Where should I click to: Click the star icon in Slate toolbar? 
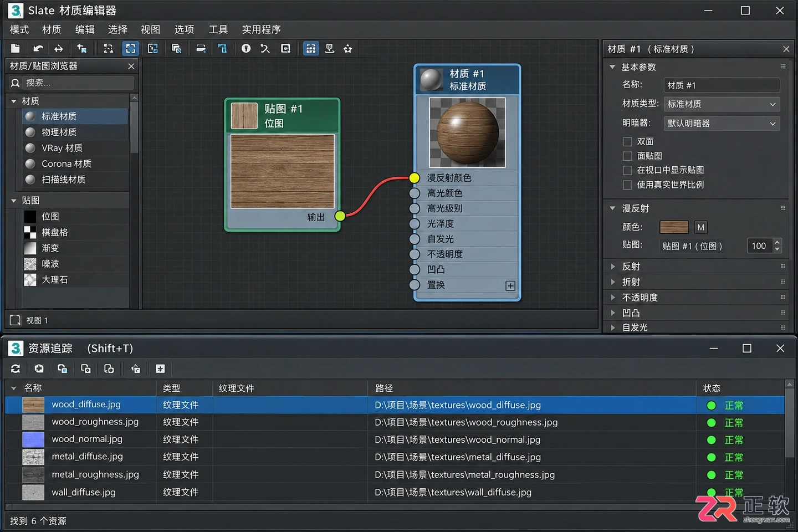348,49
